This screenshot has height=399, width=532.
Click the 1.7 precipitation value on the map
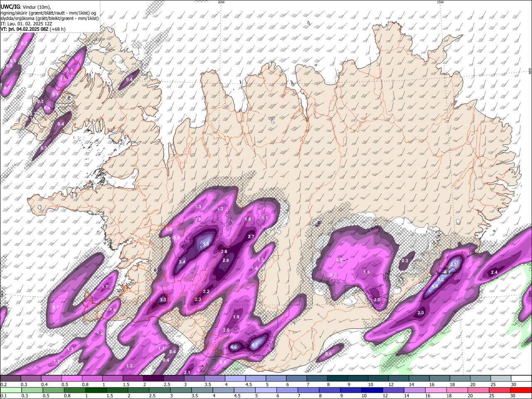(x=105, y=287)
